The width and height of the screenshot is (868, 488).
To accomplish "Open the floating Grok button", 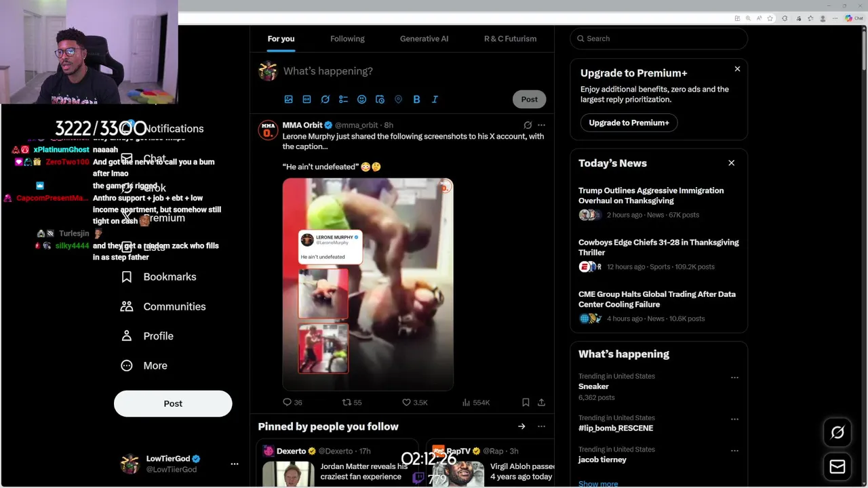I will (x=837, y=432).
